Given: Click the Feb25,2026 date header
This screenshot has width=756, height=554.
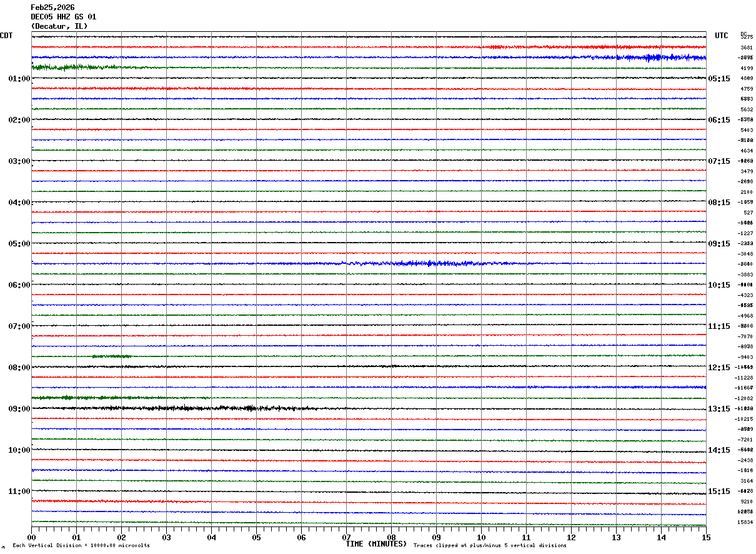Looking at the screenshot, I should point(52,8).
